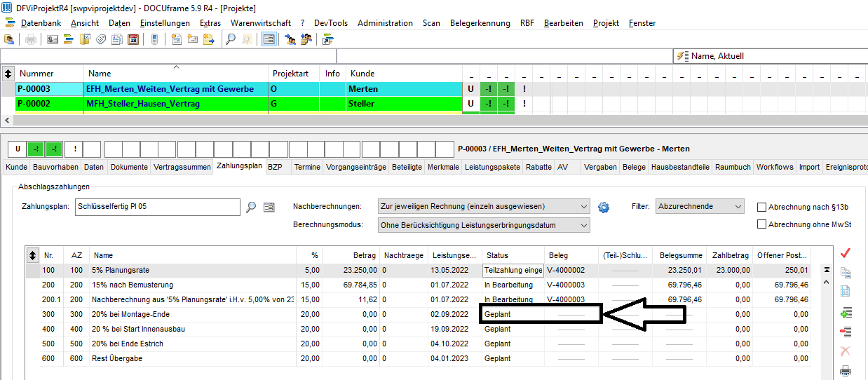Image resolution: width=868 pixels, height=380 pixels.
Task: Click the price tag toolbar icon
Action: (101, 39)
